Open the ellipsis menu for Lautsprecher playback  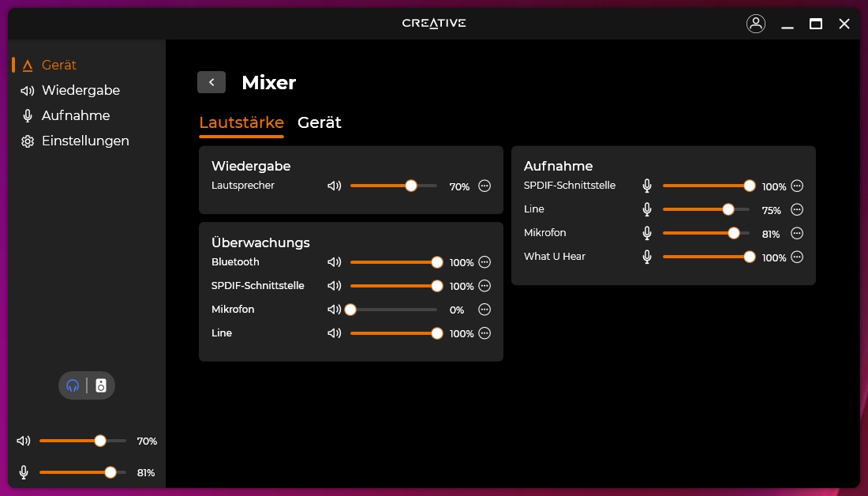484,186
